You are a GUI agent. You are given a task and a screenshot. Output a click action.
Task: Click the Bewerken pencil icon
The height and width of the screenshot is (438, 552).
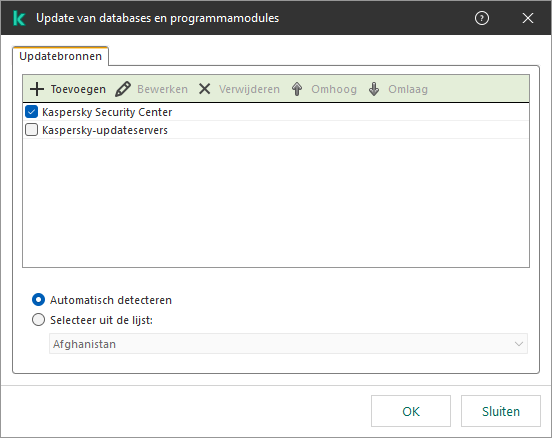coord(123,89)
